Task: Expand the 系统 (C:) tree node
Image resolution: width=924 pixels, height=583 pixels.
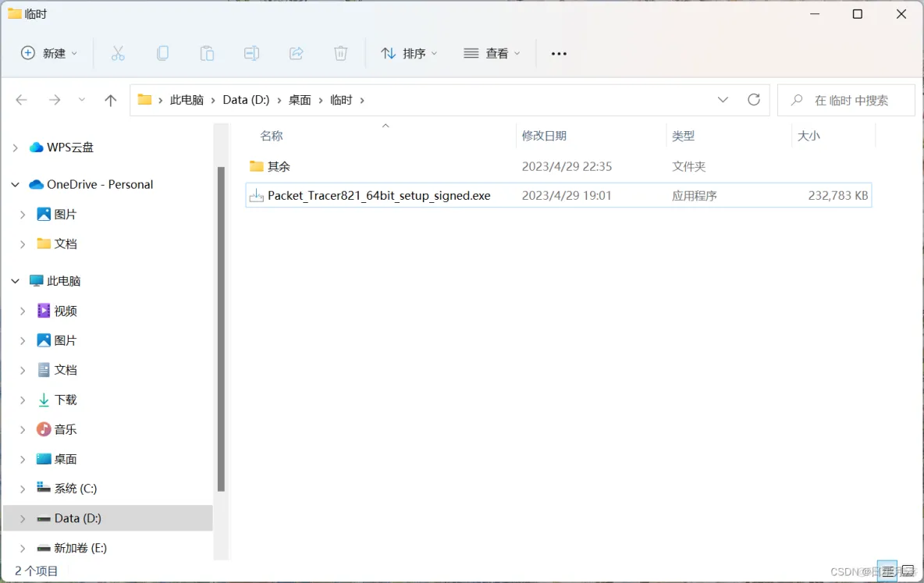Action: point(23,489)
